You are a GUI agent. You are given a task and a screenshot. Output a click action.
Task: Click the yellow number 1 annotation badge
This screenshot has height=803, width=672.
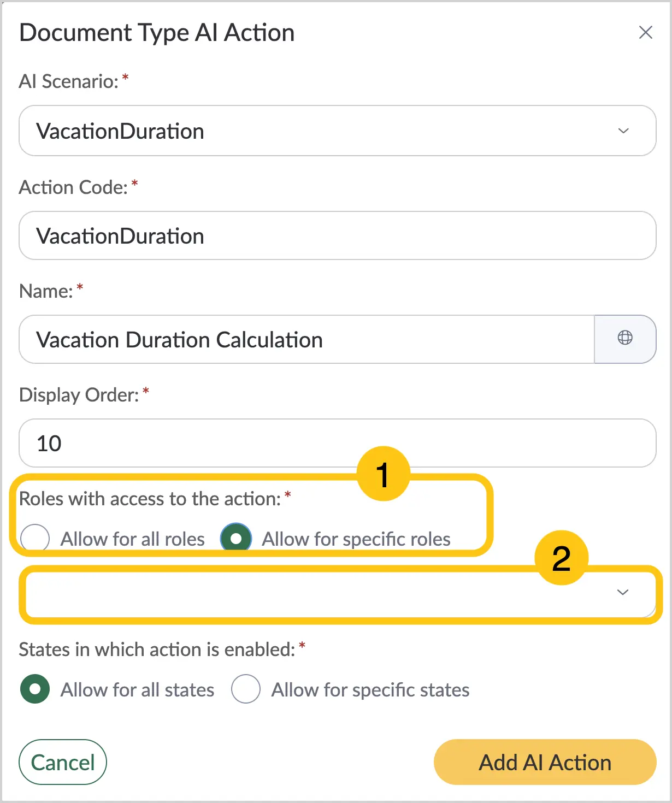pos(383,474)
